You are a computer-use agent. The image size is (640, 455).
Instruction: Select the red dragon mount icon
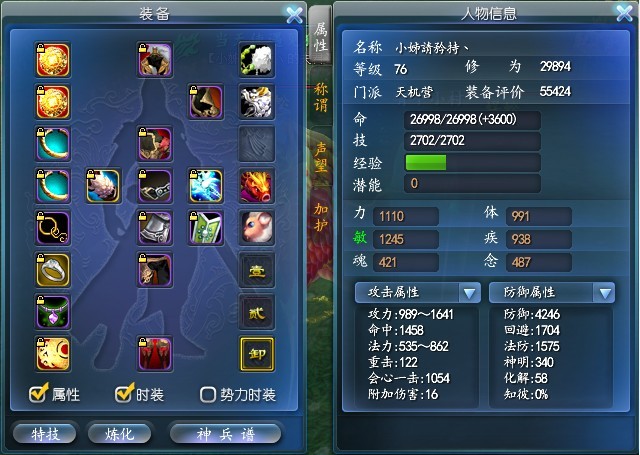click(256, 186)
